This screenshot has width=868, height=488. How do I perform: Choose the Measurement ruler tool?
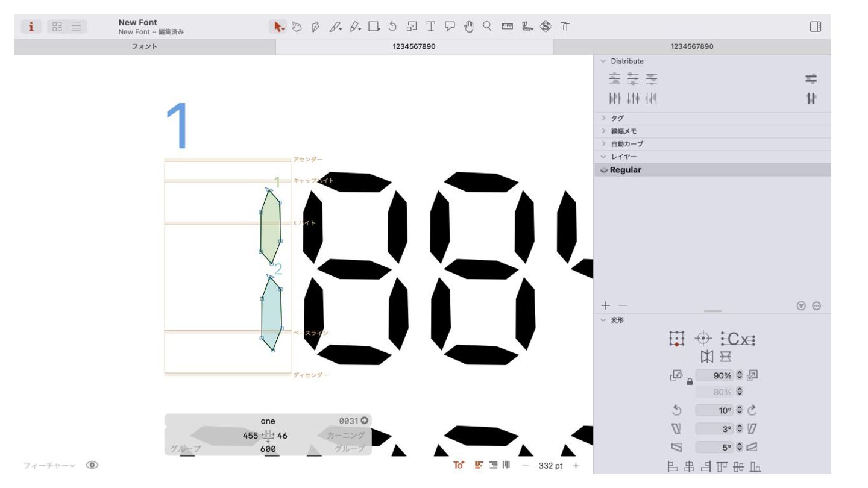(x=507, y=27)
